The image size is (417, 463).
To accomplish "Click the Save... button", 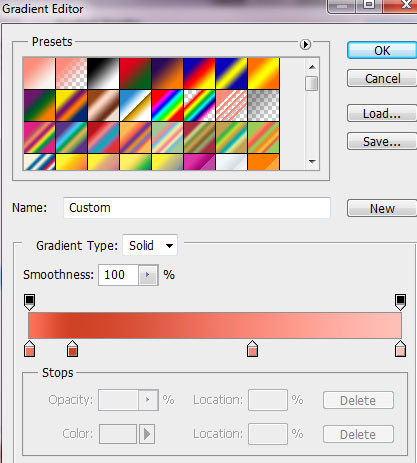I will tap(382, 142).
